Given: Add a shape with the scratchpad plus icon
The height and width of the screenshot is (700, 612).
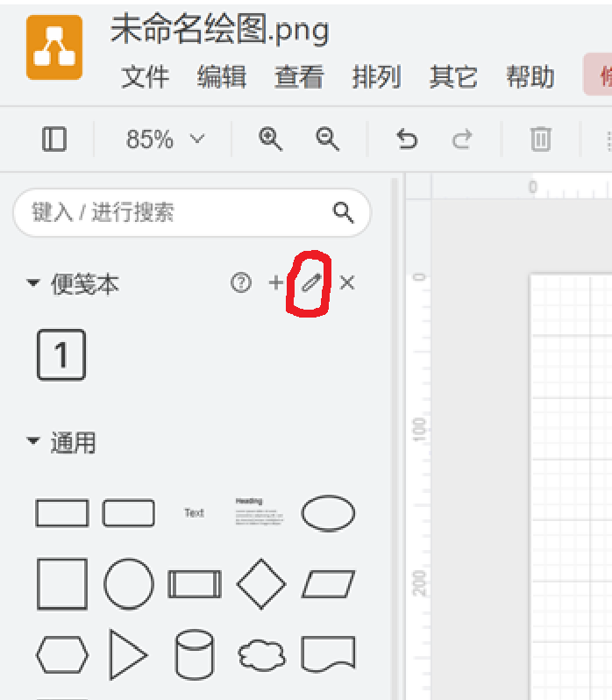Looking at the screenshot, I should [276, 282].
